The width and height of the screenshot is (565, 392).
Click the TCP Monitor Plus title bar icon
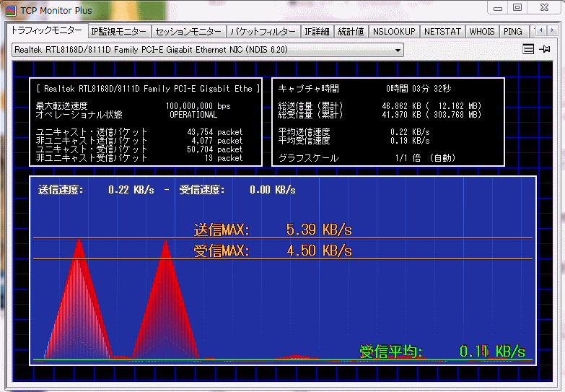[x=11, y=9]
